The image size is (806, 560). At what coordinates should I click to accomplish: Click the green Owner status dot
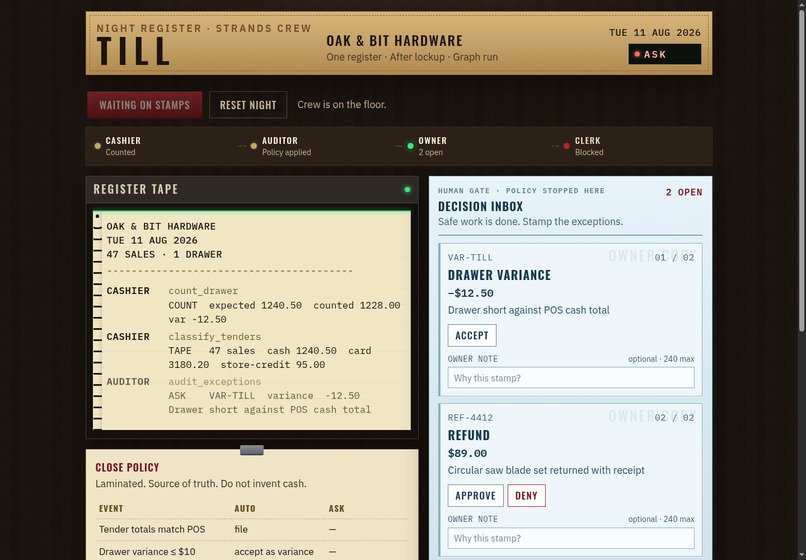410,146
